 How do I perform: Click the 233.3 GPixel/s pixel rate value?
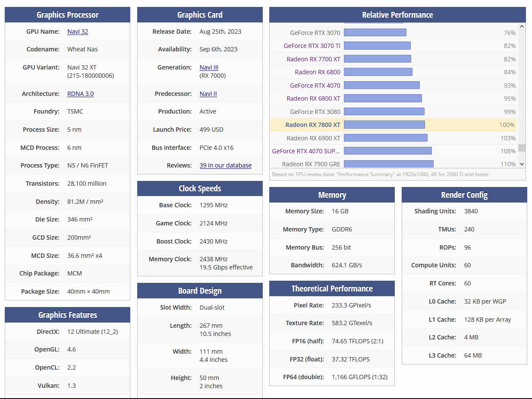351,305
